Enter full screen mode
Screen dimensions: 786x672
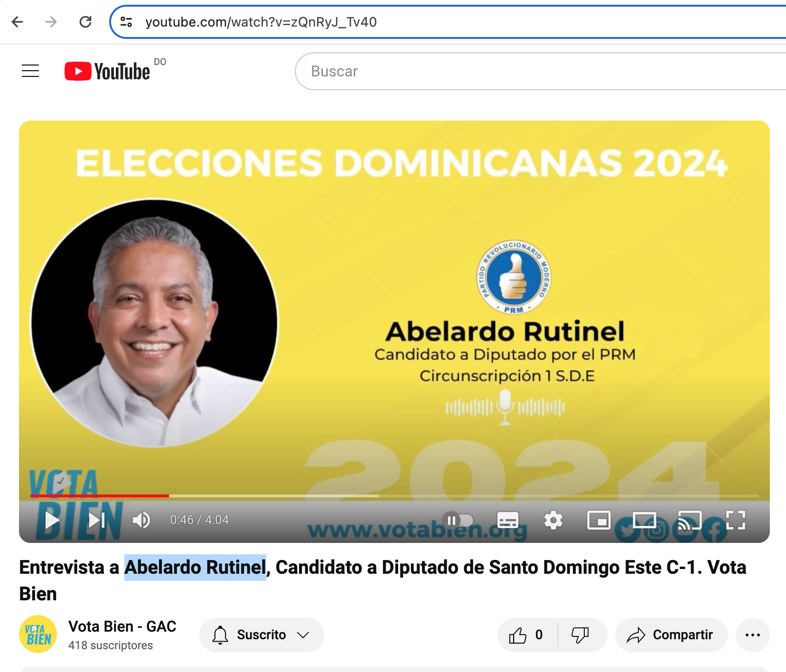pos(736,521)
